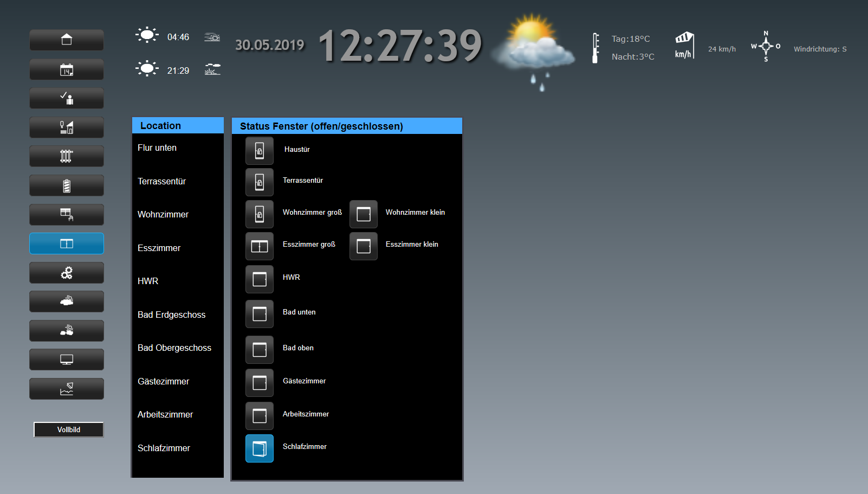Image resolution: width=868 pixels, height=494 pixels.
Task: Select Wohnzimmer in the Location list
Action: click(163, 214)
